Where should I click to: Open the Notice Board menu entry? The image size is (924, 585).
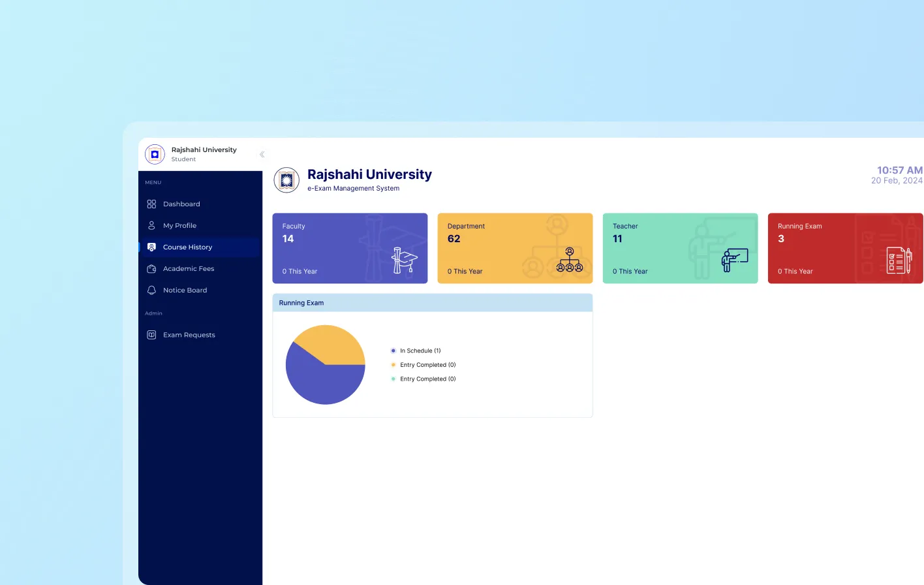tap(185, 291)
